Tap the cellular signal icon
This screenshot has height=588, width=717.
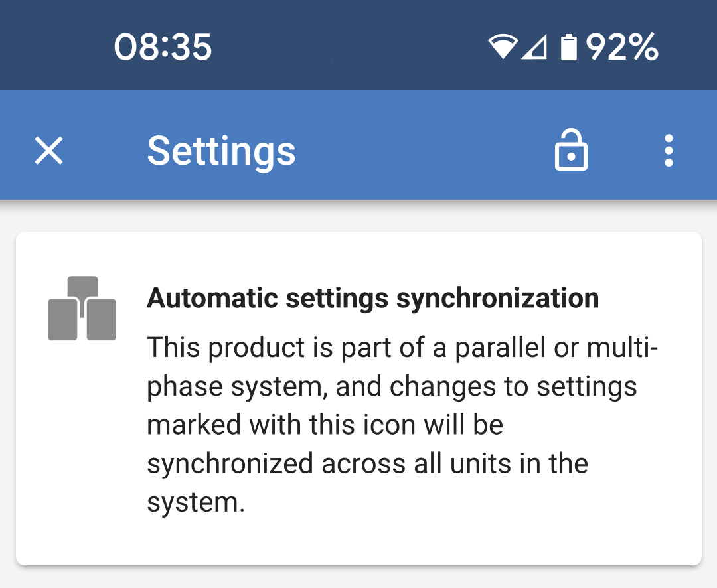coord(534,47)
